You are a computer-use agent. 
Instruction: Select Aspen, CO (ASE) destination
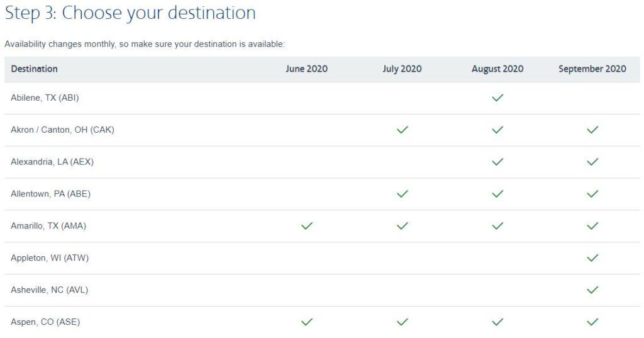click(x=45, y=322)
